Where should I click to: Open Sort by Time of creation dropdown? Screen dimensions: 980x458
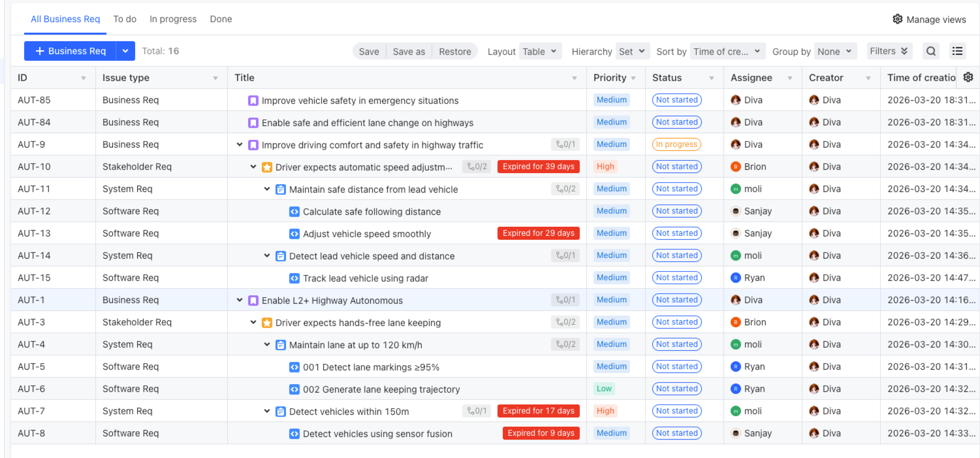click(727, 51)
